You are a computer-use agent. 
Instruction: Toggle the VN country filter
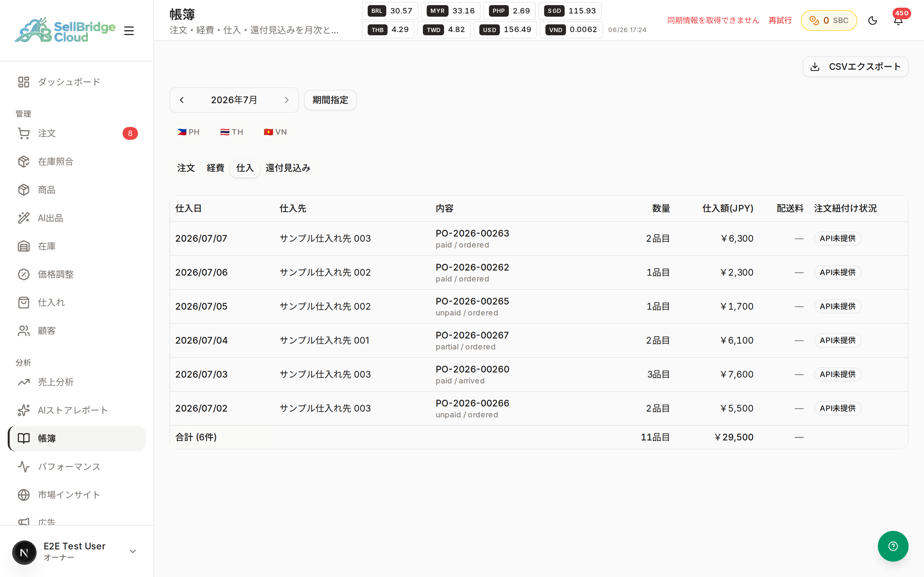coord(275,132)
